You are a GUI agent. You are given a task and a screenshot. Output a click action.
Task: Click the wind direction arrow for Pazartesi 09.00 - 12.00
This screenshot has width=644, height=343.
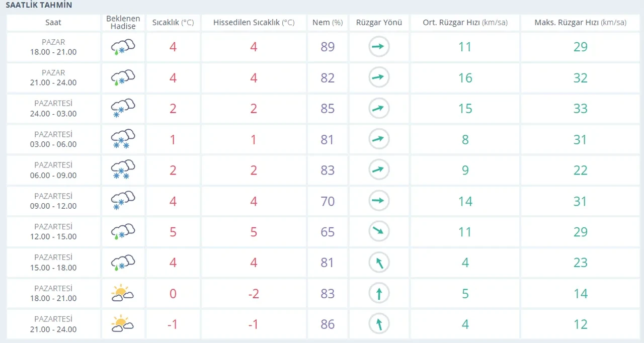379,201
